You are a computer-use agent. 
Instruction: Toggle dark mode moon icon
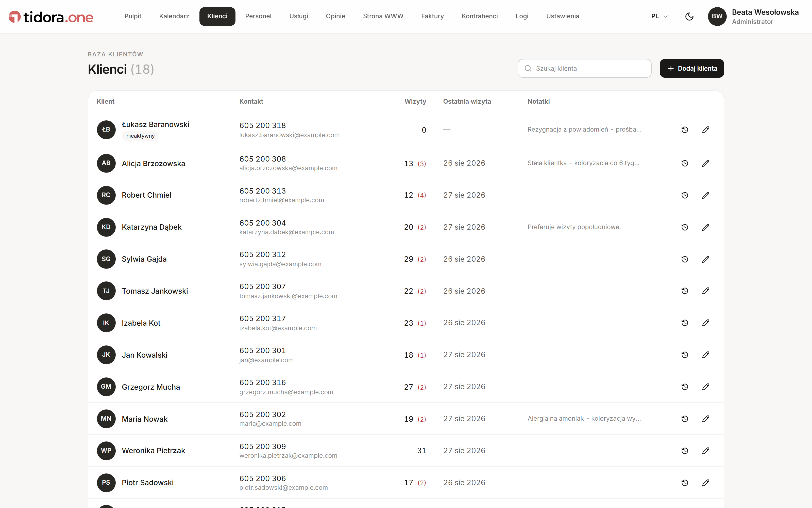(689, 16)
